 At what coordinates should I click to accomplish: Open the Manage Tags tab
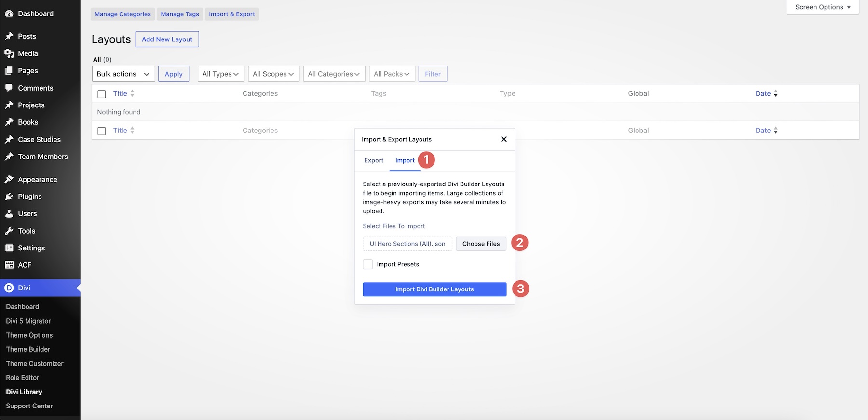[x=180, y=14]
